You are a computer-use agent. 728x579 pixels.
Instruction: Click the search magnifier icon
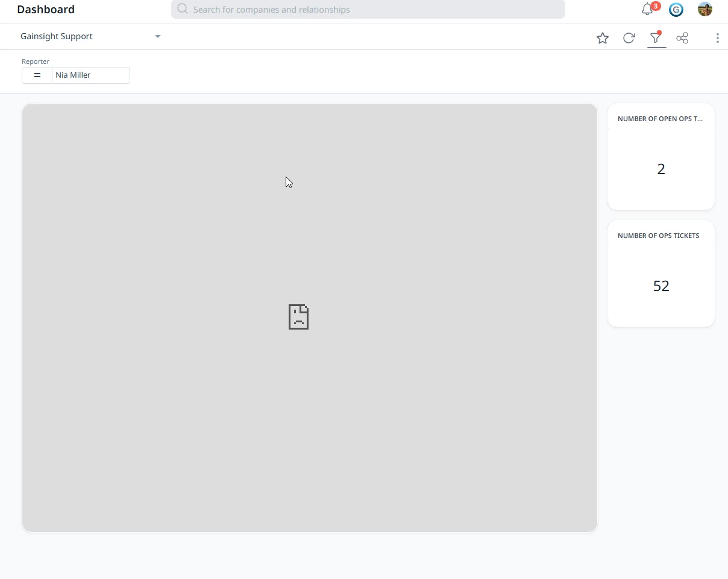(x=183, y=9)
